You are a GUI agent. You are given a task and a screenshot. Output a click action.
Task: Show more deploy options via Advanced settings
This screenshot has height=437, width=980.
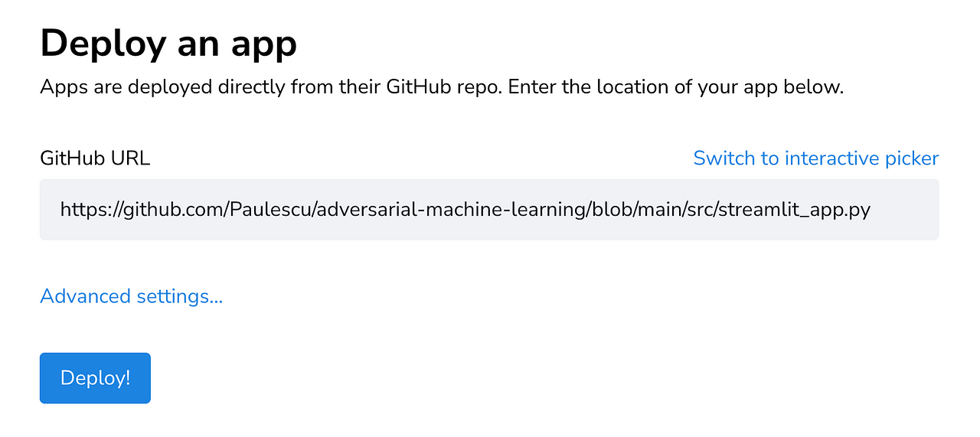click(x=131, y=296)
